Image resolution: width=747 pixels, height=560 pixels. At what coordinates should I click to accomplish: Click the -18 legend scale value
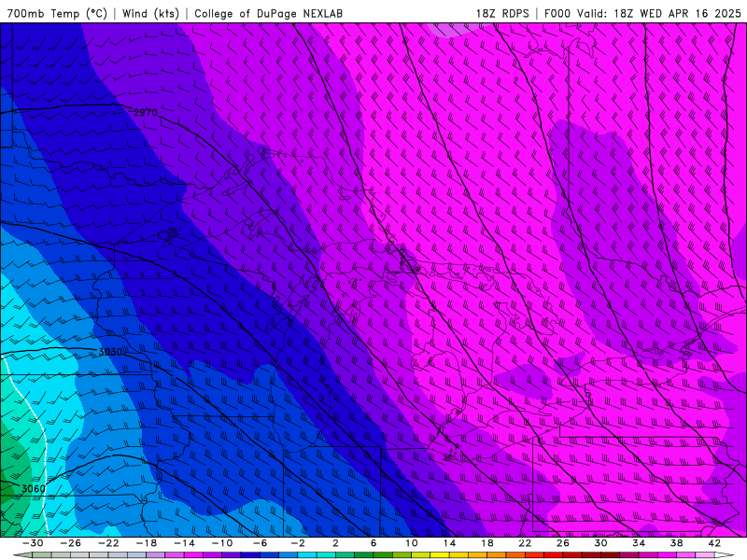click(147, 543)
